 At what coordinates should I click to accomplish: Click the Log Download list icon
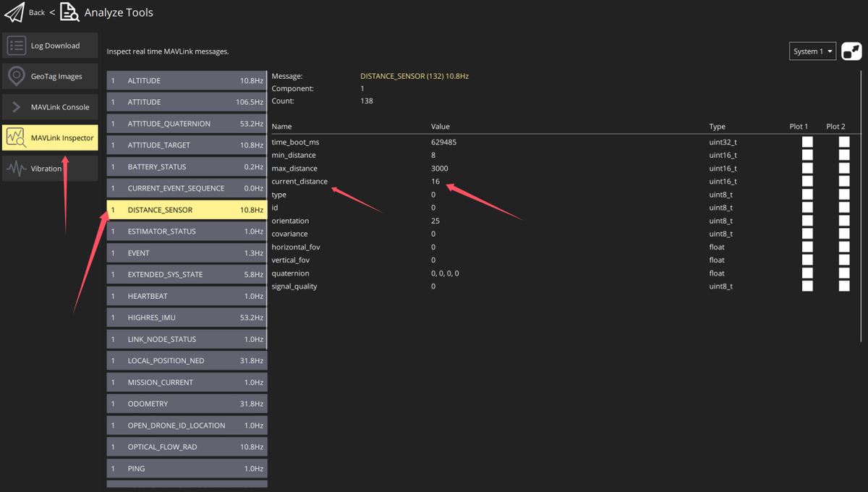17,46
